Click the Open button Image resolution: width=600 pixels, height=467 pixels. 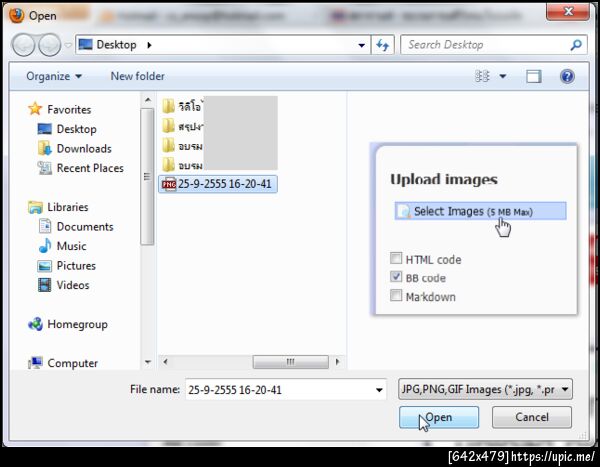click(x=439, y=417)
